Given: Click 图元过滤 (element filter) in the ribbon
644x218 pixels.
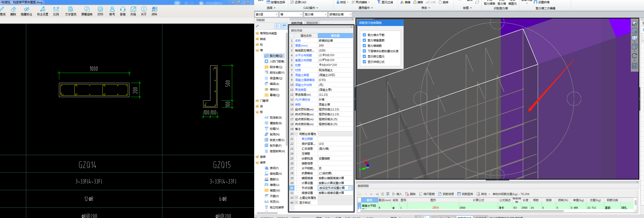Looking at the screenshot, I should (385, 2).
